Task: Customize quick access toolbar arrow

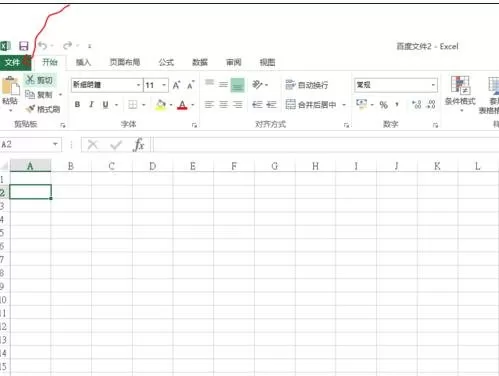Action: (89, 46)
